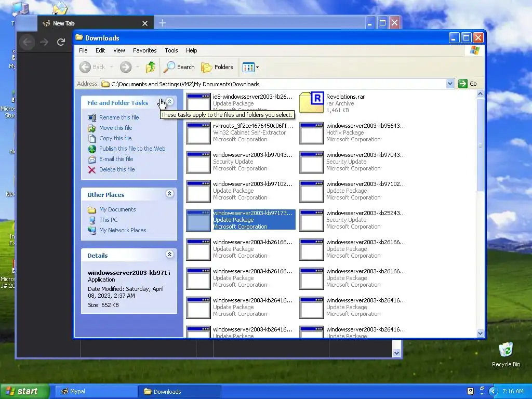Open a new tab in Mypal browser
Viewport: 532px width, 399px height.
click(x=163, y=23)
